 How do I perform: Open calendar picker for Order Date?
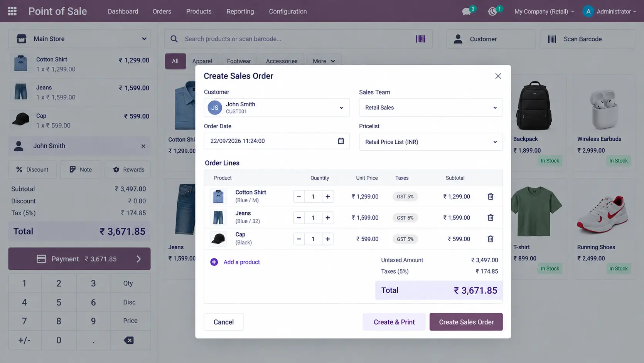[341, 141]
